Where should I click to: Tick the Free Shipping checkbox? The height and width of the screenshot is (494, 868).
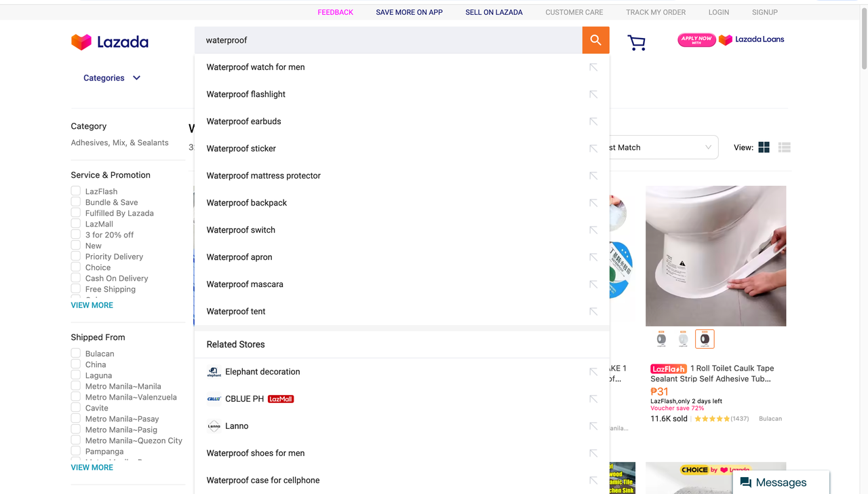point(76,288)
